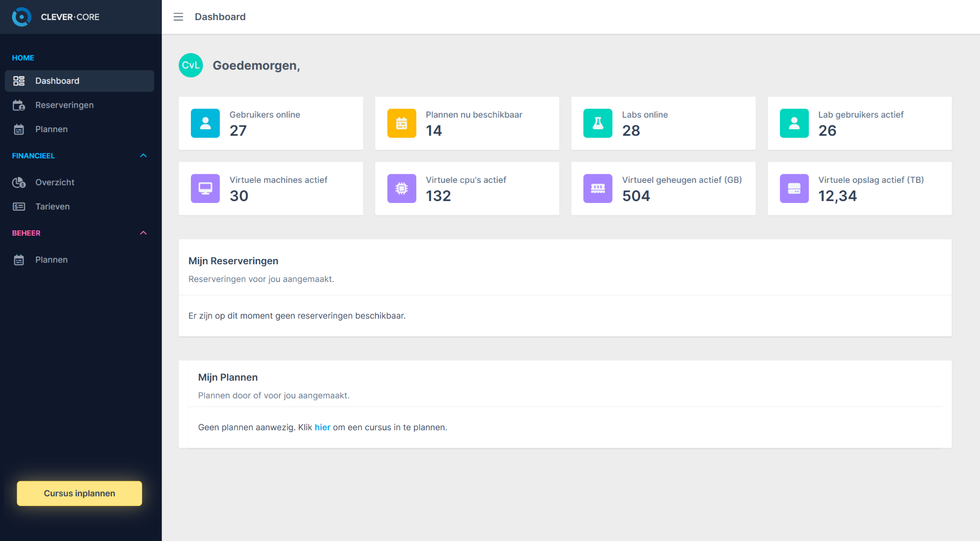Click the Virtuele cpu's actief value 132
This screenshot has height=541, width=980.
pyautogui.click(x=438, y=195)
